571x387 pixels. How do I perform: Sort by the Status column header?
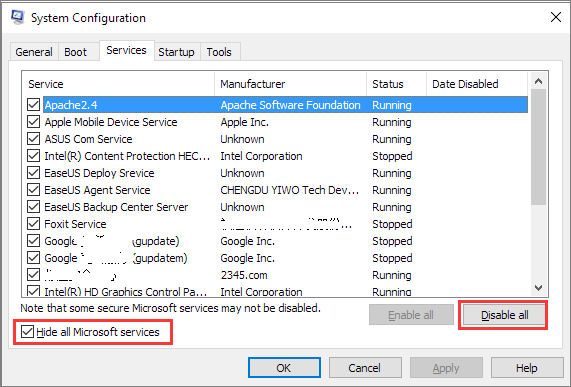tap(396, 84)
